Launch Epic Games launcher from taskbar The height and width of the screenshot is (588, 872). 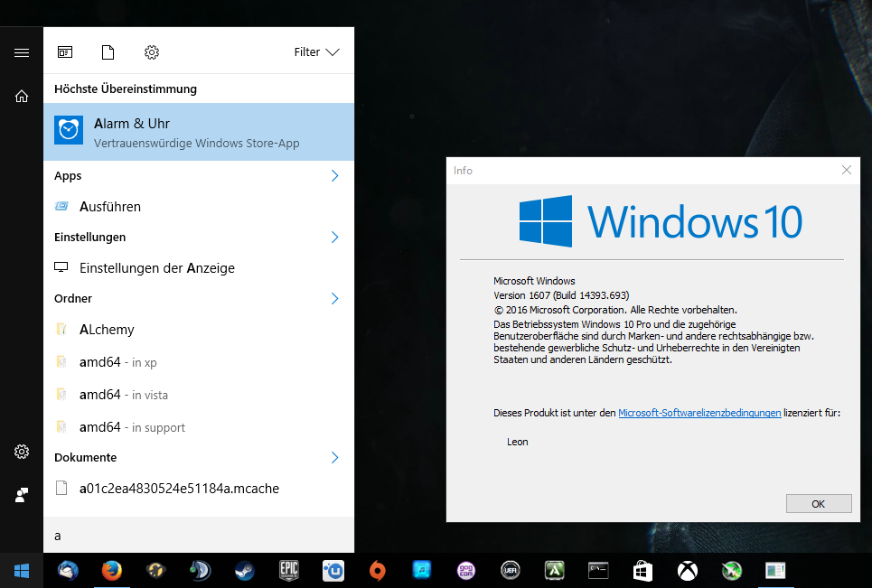click(288, 571)
